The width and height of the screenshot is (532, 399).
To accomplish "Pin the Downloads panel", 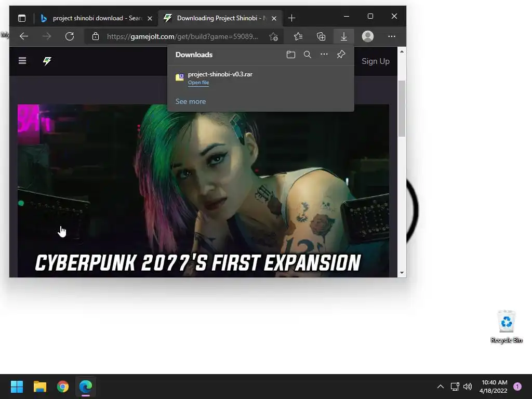I will tap(341, 54).
